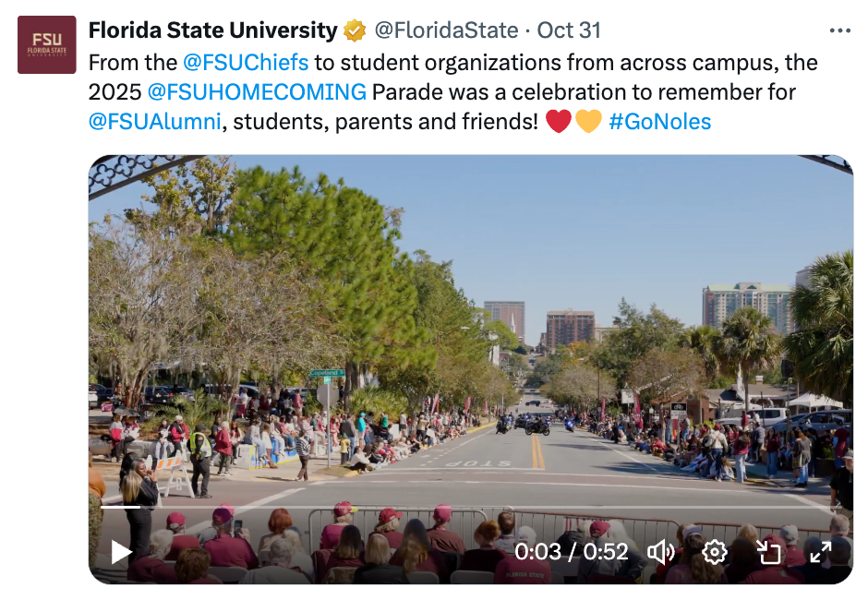The image size is (868, 600).
Task: Visit the @FSUHOMECOMING profile link
Action: [257, 92]
